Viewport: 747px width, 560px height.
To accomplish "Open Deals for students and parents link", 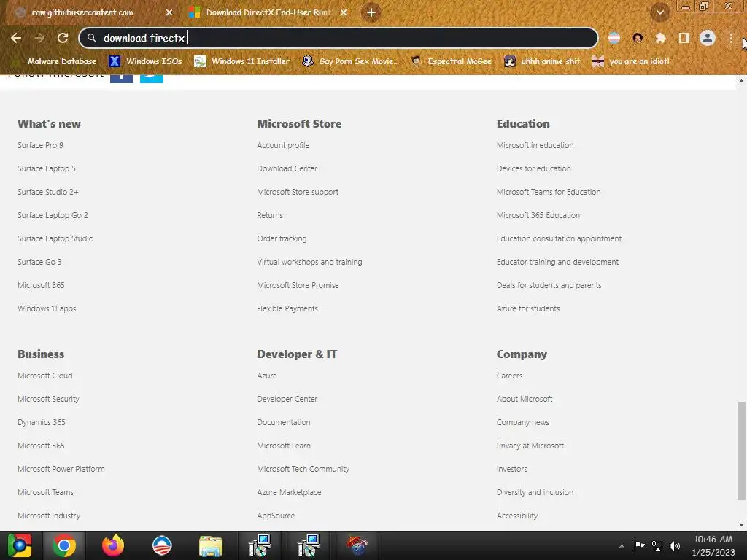I will pos(549,285).
